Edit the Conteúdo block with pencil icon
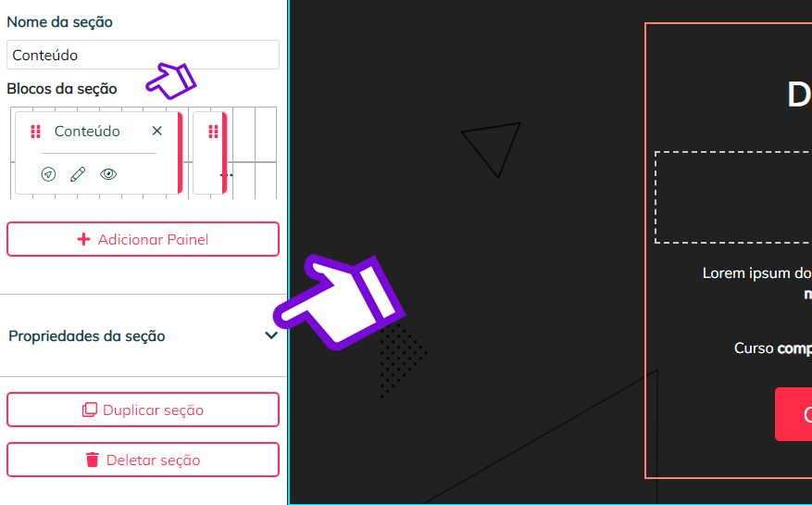This screenshot has width=812, height=505. click(x=78, y=174)
